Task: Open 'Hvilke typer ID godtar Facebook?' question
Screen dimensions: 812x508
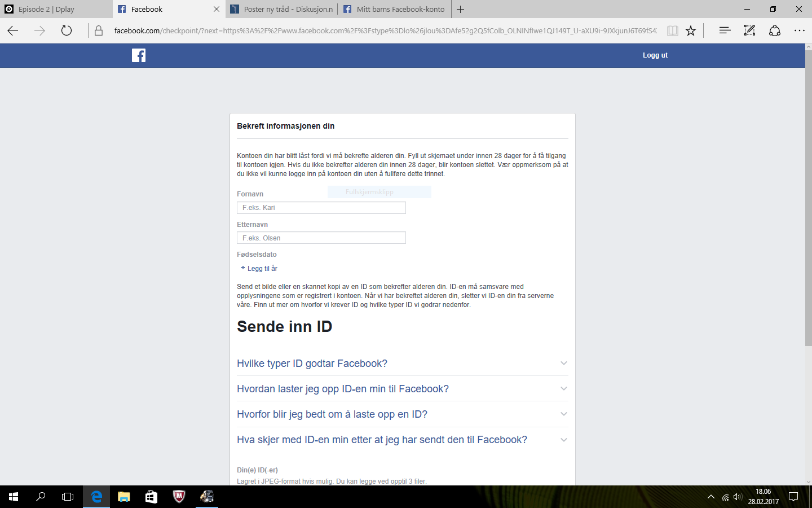Action: click(x=312, y=364)
